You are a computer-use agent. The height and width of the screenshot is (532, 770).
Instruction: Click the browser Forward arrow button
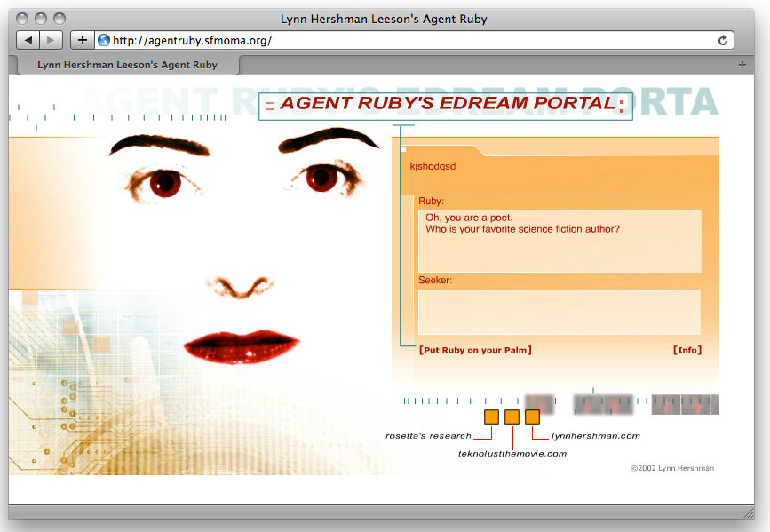(52, 40)
